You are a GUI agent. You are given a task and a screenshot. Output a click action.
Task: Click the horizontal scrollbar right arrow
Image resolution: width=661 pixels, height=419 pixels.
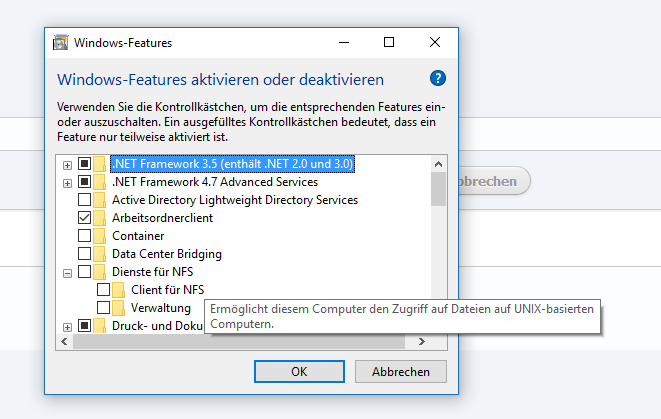[422, 341]
